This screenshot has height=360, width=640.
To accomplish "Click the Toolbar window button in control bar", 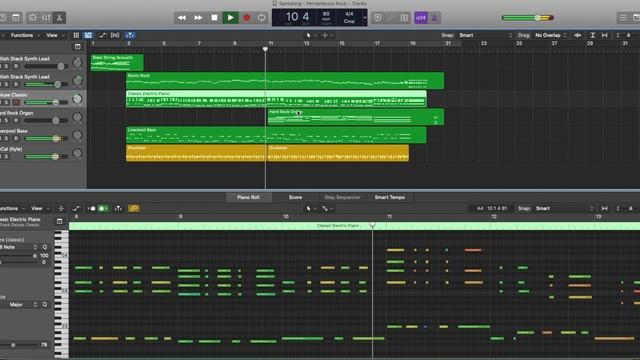I will [16, 18].
